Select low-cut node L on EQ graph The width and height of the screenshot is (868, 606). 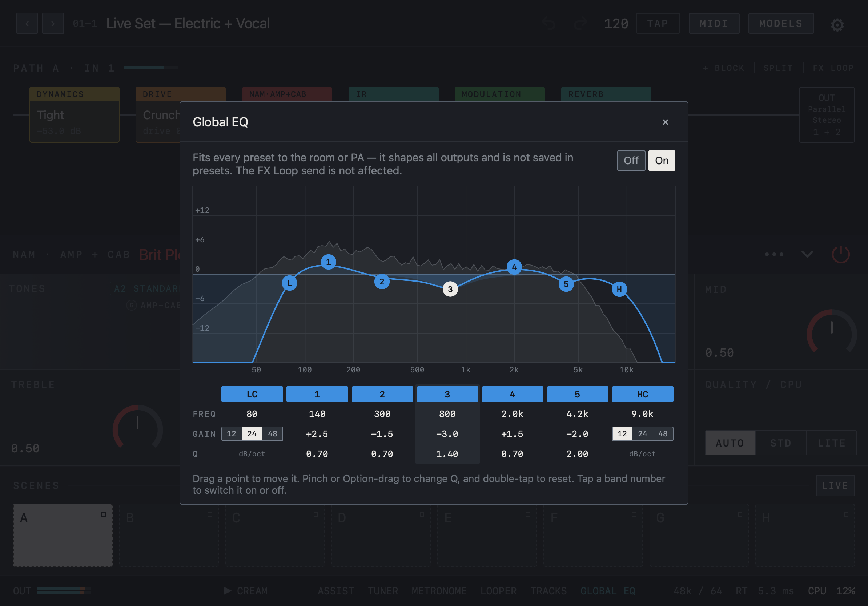pos(290,283)
